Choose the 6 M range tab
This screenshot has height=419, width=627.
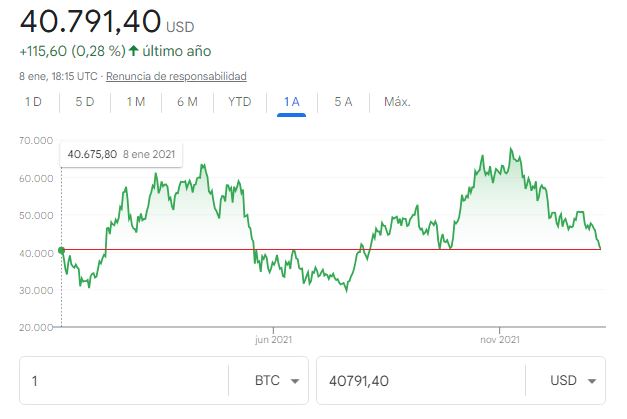click(x=187, y=102)
